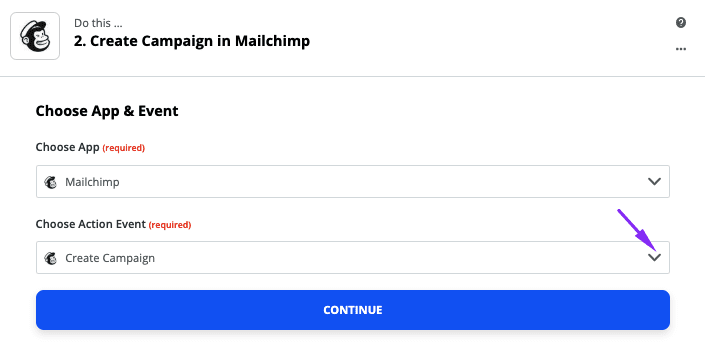Viewport: 705px width, 361px height.
Task: Select the Create Campaign text in event field
Action: tap(110, 258)
